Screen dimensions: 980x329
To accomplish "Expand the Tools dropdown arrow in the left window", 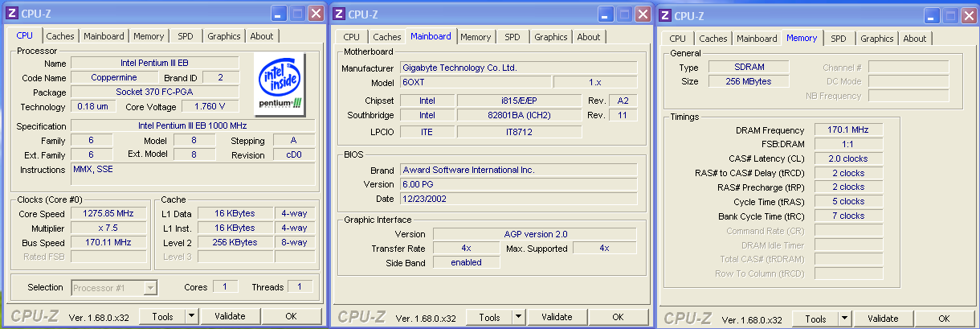I will point(192,317).
